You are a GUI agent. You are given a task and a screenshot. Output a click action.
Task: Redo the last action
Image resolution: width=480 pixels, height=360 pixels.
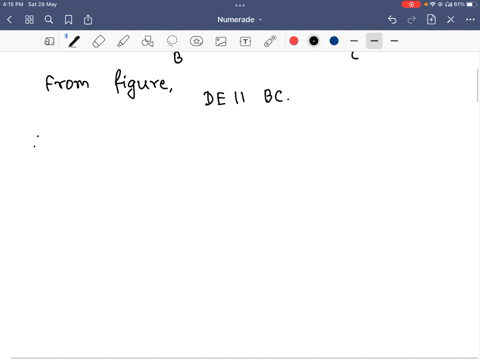(412, 20)
